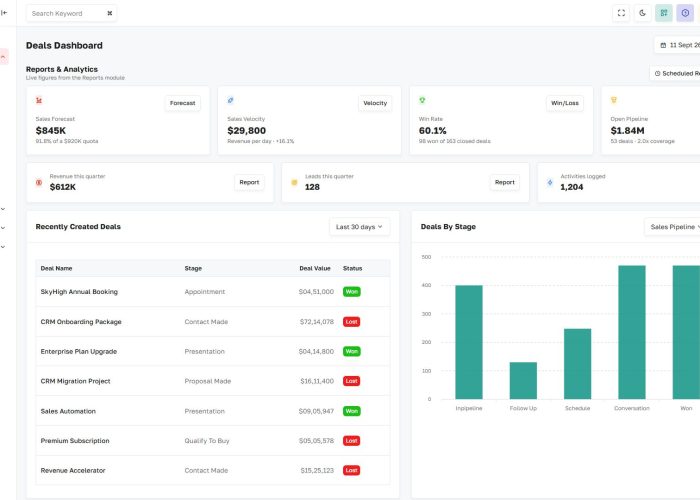Click Lost badge for CRM Onboarding Package
Screen dimensions: 700x500
(351, 321)
